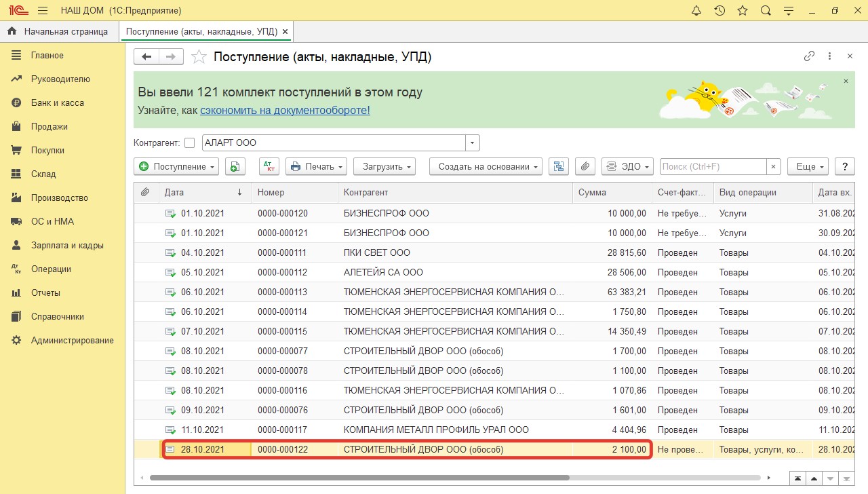Jump to last list row arrow button
This screenshot has height=494, width=868.
point(847,478)
